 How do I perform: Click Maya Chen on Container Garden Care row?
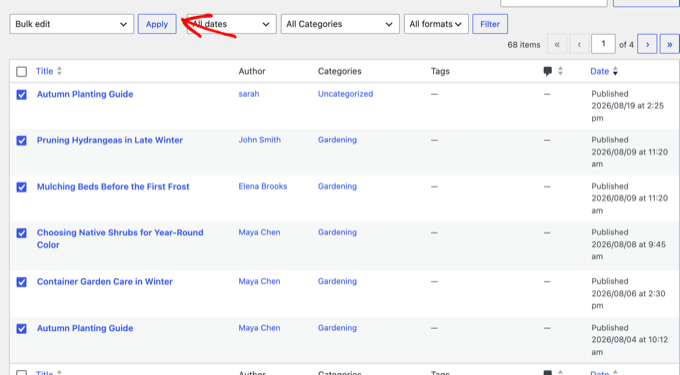(259, 281)
